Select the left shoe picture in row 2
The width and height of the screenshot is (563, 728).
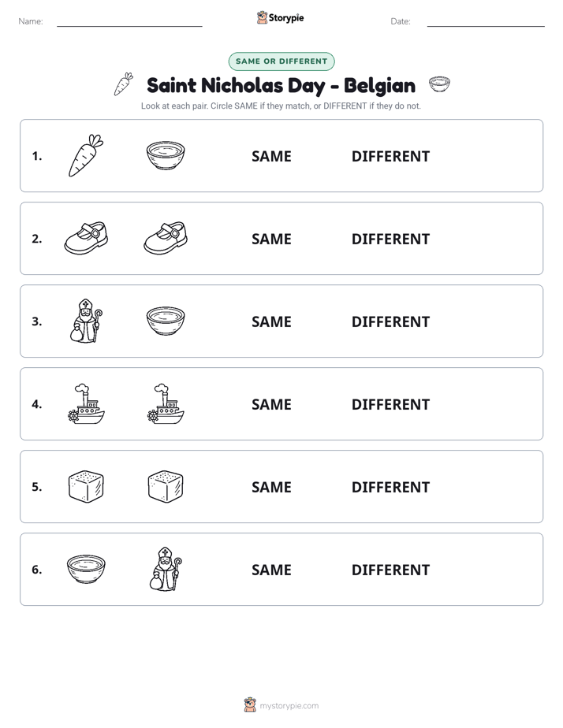[x=86, y=238]
